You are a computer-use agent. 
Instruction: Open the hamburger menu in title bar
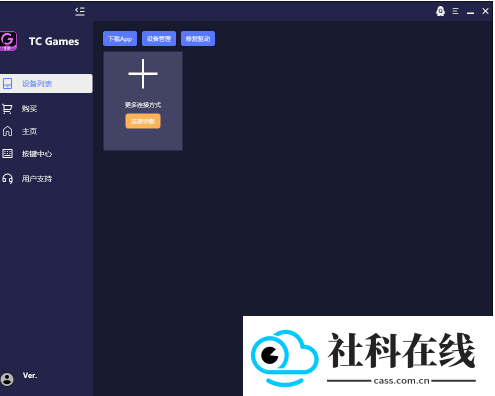[x=455, y=11]
